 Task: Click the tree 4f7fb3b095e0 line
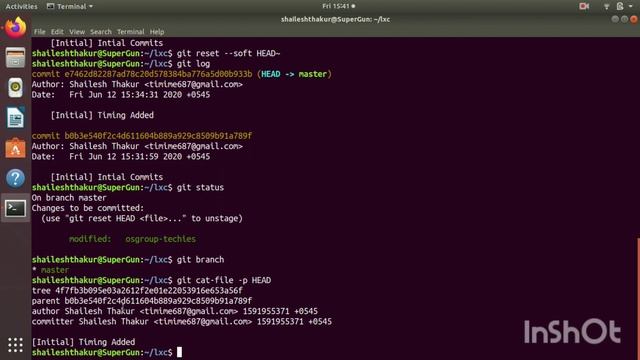coord(137,291)
